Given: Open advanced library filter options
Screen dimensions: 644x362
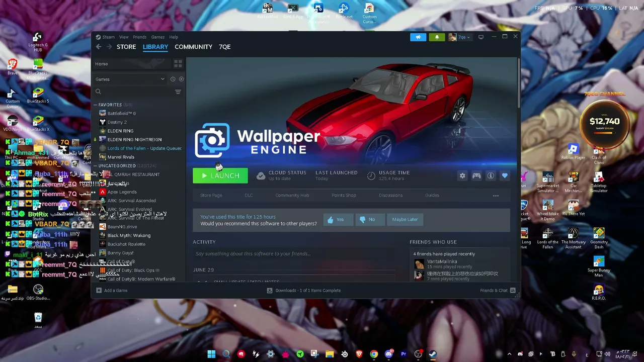Looking at the screenshot, I should [178, 92].
